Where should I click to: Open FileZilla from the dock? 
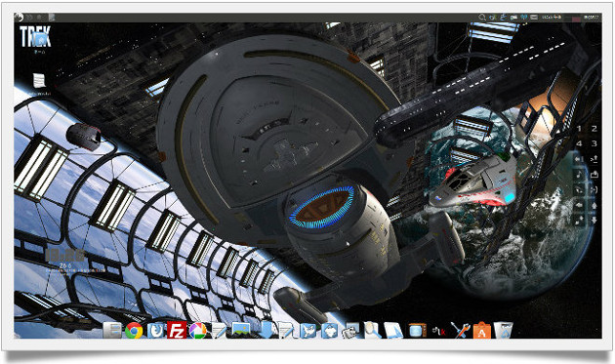tap(177, 330)
